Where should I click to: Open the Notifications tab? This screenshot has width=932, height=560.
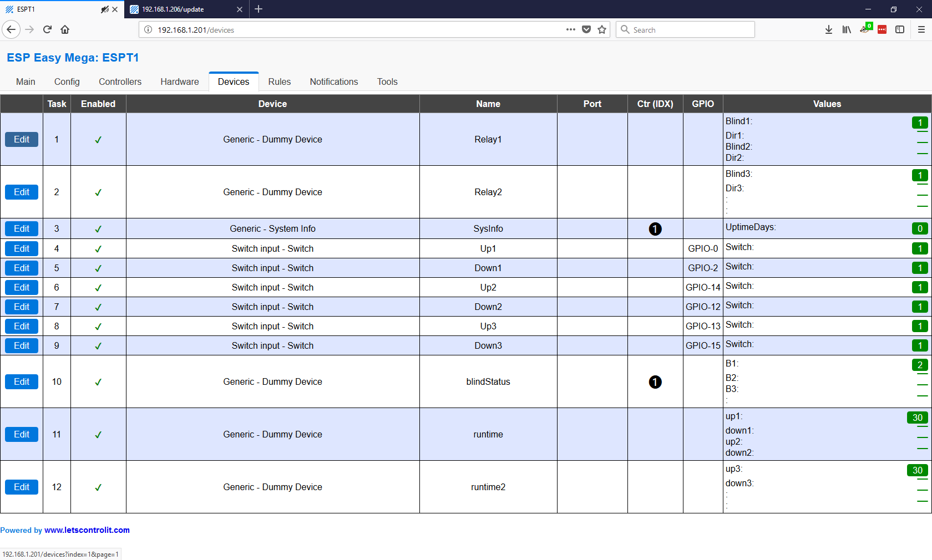[334, 82]
